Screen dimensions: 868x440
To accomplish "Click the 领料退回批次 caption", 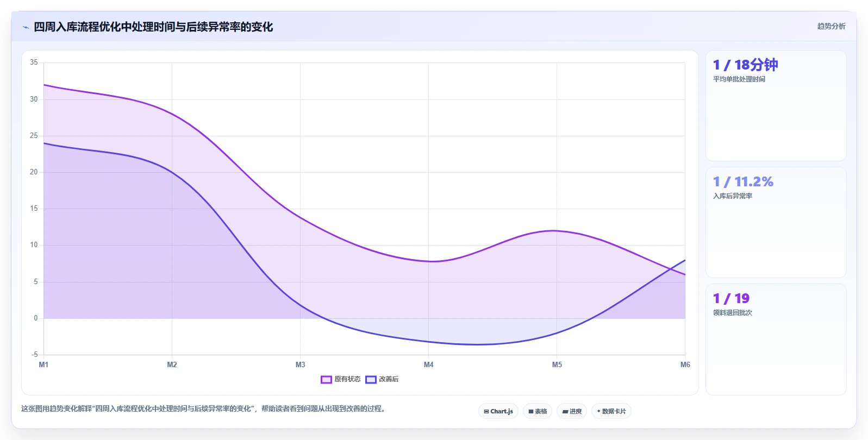I will pos(733,313).
